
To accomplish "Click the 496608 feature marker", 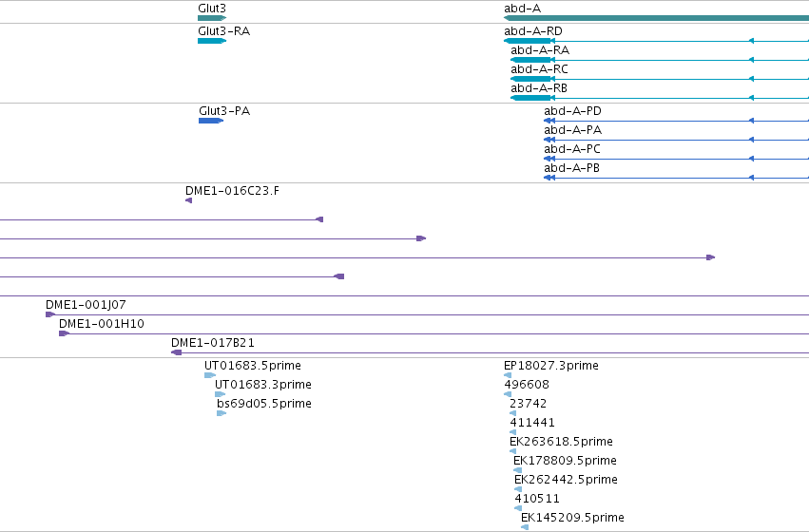I will point(508,394).
